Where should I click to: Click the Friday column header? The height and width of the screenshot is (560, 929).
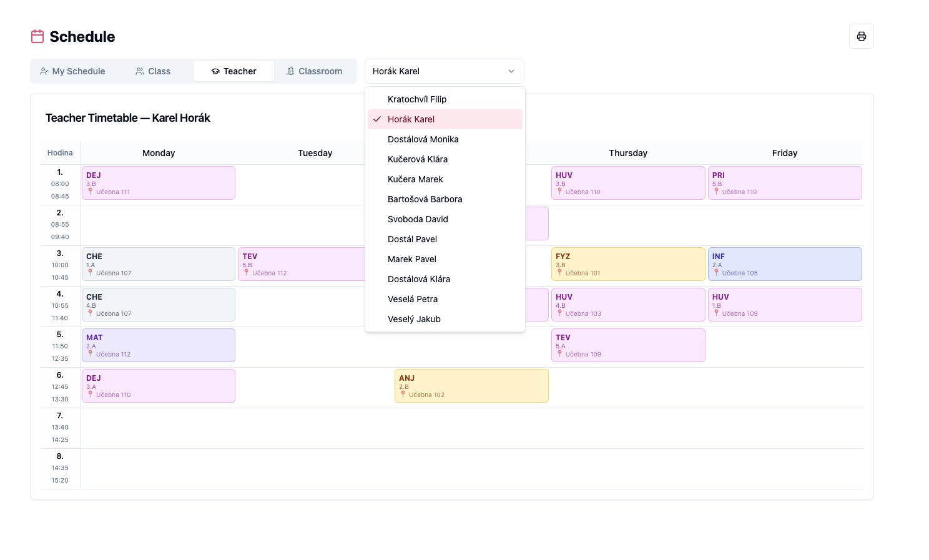point(785,153)
